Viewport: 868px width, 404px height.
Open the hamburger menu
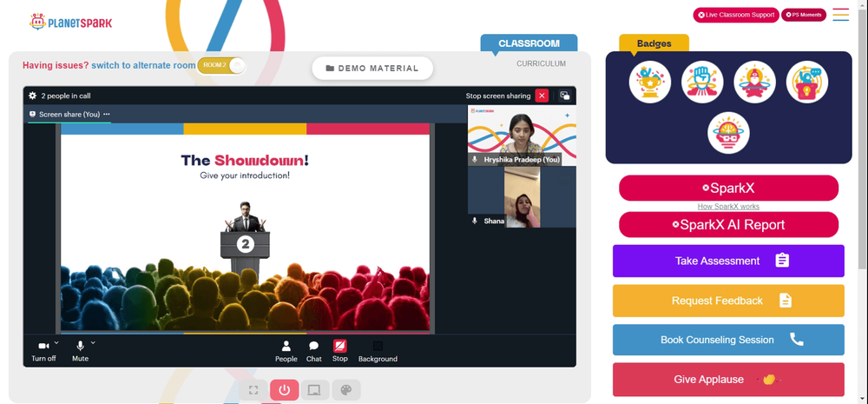click(x=840, y=15)
